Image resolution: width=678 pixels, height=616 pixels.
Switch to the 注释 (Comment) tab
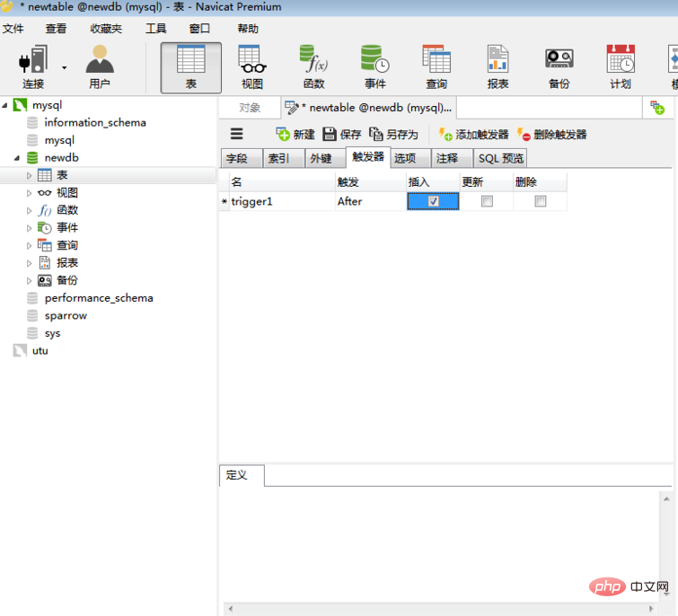click(452, 158)
